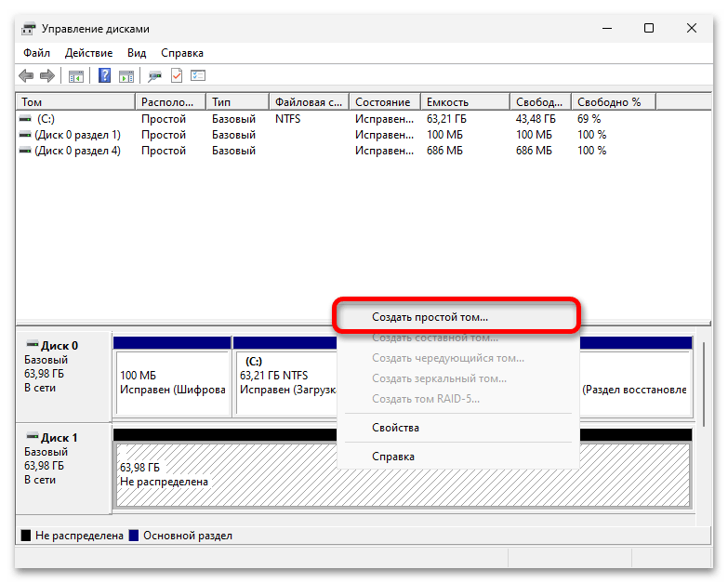The image size is (728, 583).
Task: Choose Свойства in the context menu
Action: click(457, 428)
